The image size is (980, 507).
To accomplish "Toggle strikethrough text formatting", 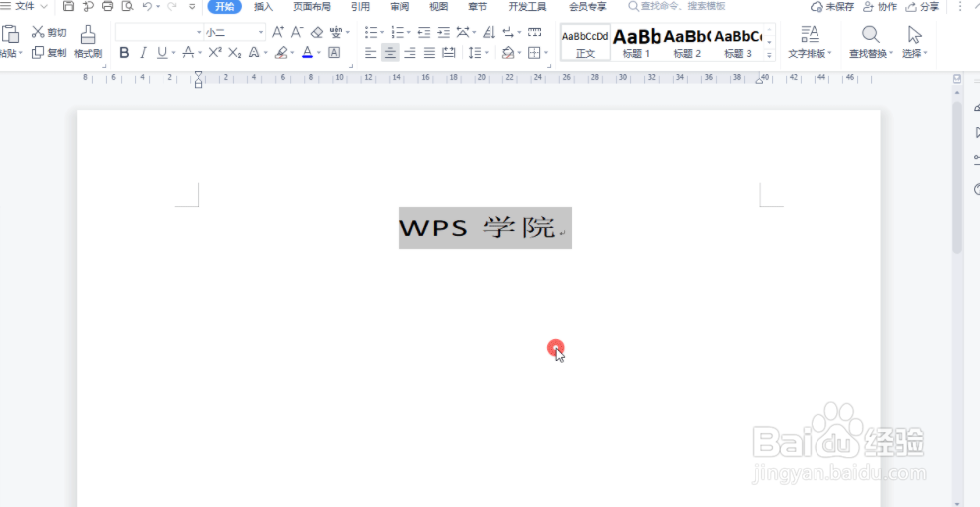I will pyautogui.click(x=188, y=53).
